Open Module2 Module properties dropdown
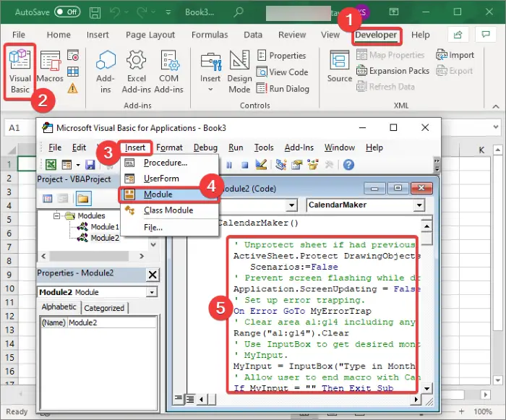This screenshot has width=506, height=420. click(151, 292)
